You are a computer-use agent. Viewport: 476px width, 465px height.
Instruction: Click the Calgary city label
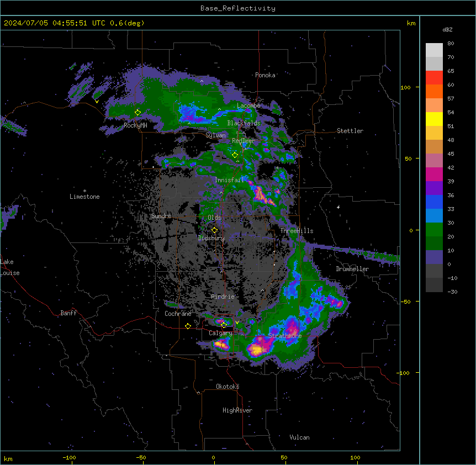point(220,333)
